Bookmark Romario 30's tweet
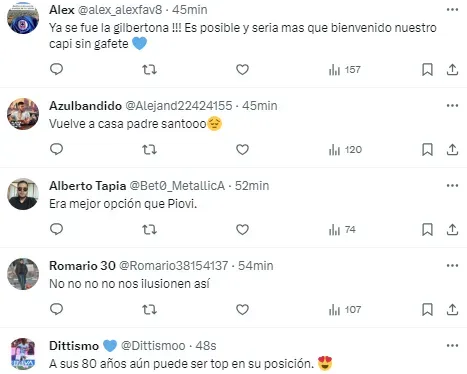 (x=427, y=310)
